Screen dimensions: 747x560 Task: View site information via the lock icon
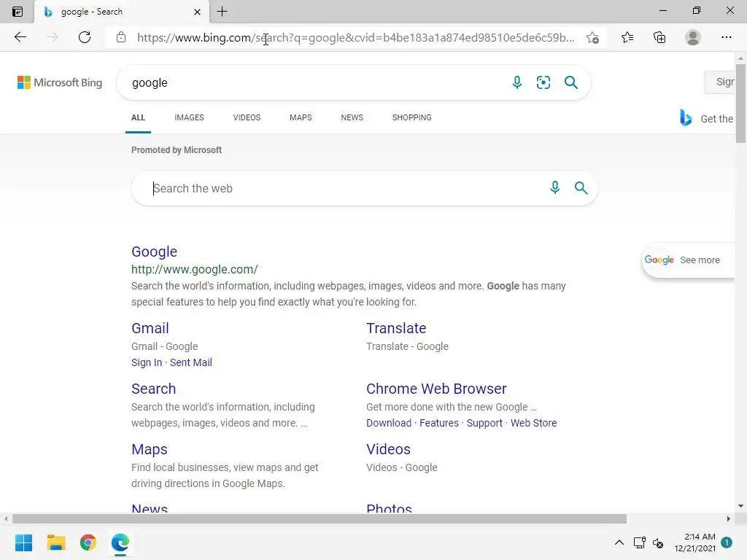[x=121, y=37]
